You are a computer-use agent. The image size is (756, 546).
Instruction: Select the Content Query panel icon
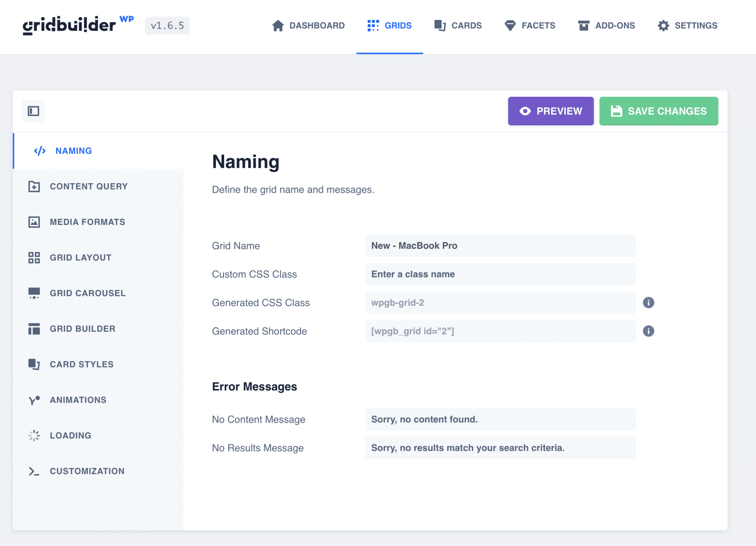[34, 186]
